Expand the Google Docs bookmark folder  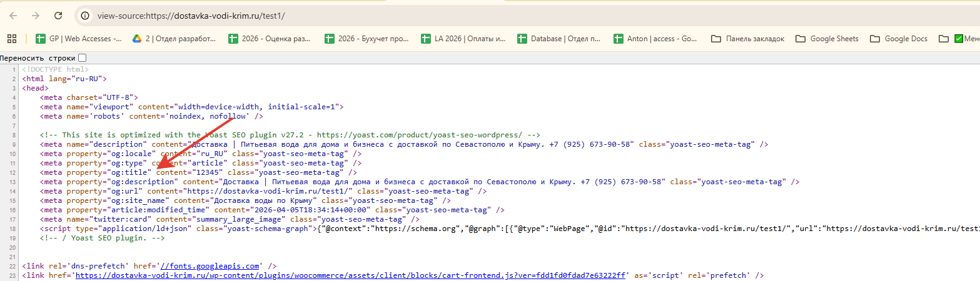pos(899,39)
